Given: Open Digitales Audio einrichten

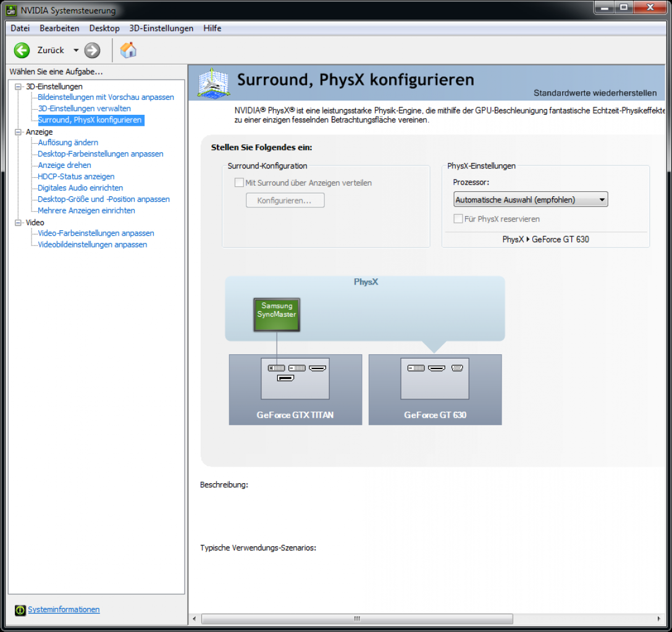Looking at the screenshot, I should pyautogui.click(x=80, y=188).
